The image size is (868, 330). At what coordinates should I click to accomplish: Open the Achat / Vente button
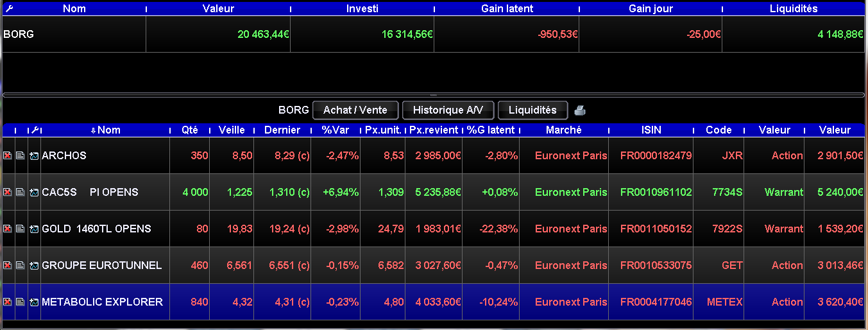355,110
